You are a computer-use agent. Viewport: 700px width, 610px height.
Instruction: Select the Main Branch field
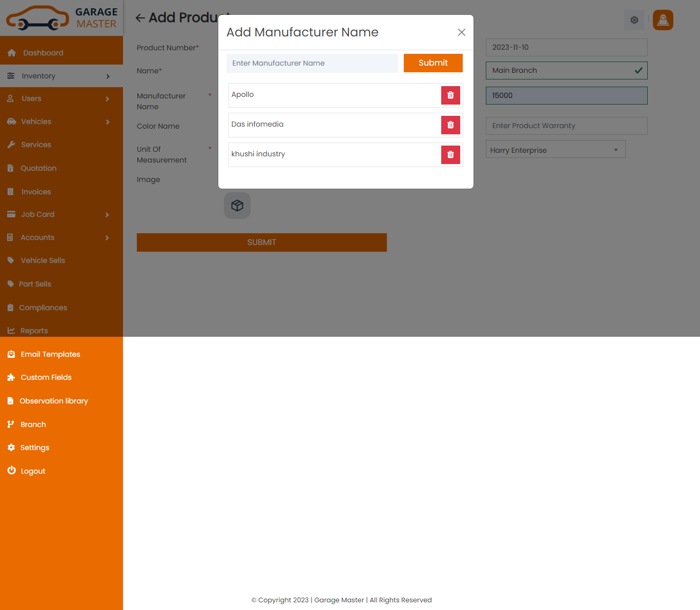pos(566,71)
